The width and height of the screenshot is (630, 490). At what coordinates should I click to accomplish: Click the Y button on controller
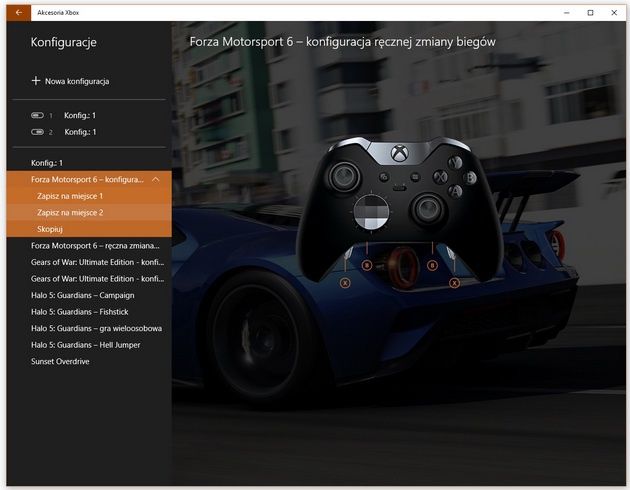tap(455, 163)
